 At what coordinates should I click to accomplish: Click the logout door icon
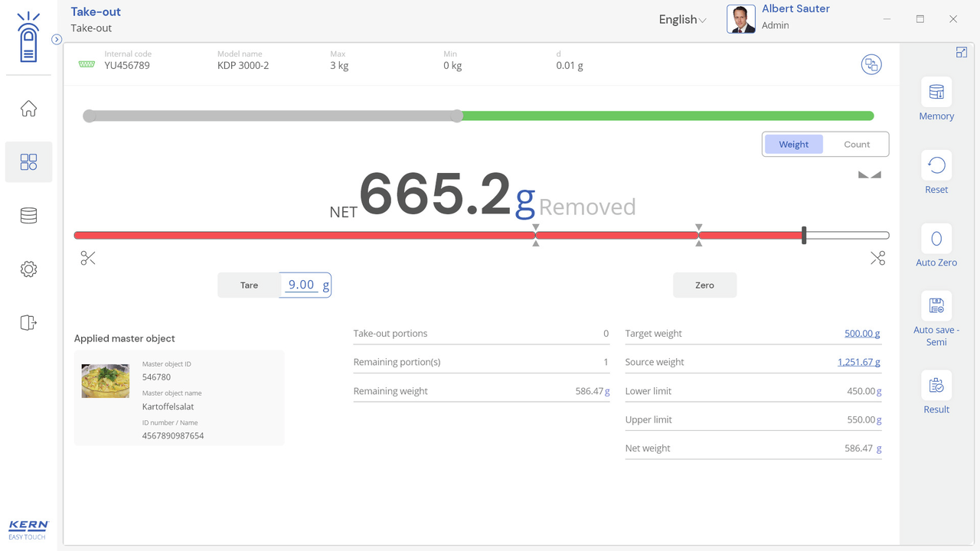(x=28, y=323)
